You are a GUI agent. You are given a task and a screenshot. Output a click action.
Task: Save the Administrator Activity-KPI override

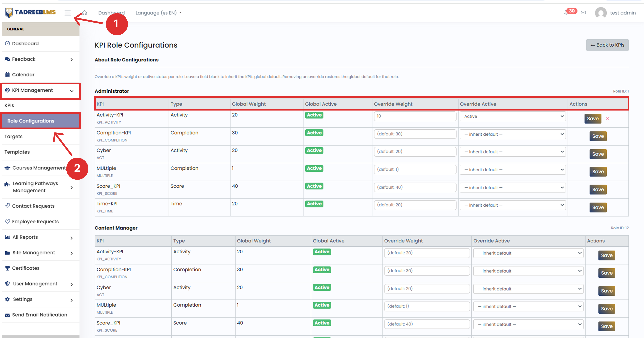(x=593, y=118)
